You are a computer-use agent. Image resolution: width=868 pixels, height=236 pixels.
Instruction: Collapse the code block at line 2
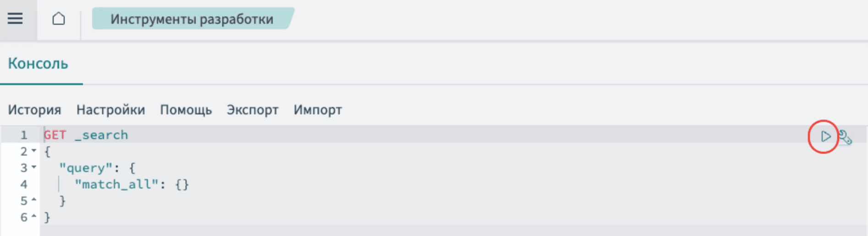(x=34, y=151)
